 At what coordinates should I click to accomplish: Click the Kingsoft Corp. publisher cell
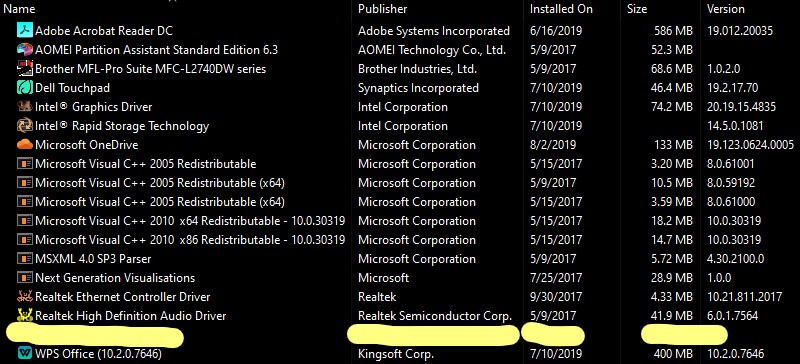(396, 353)
